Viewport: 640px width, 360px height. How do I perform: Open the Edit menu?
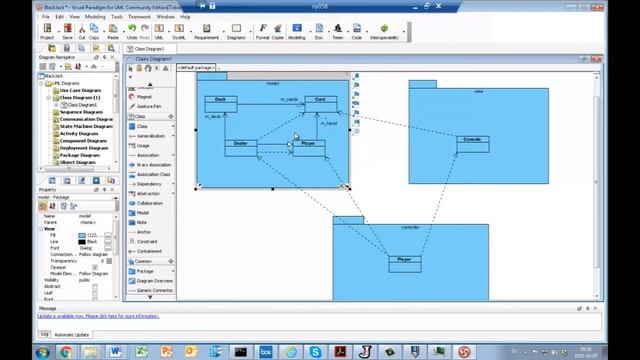tap(60, 17)
